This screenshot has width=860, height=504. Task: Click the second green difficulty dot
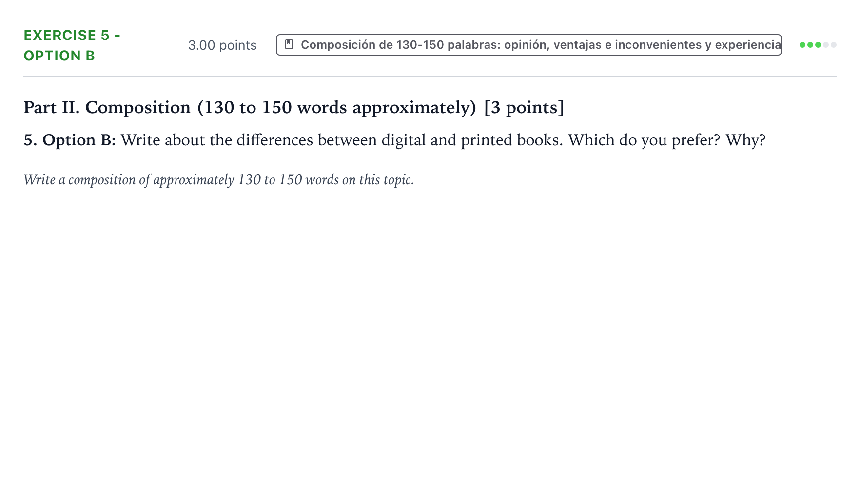[810, 45]
